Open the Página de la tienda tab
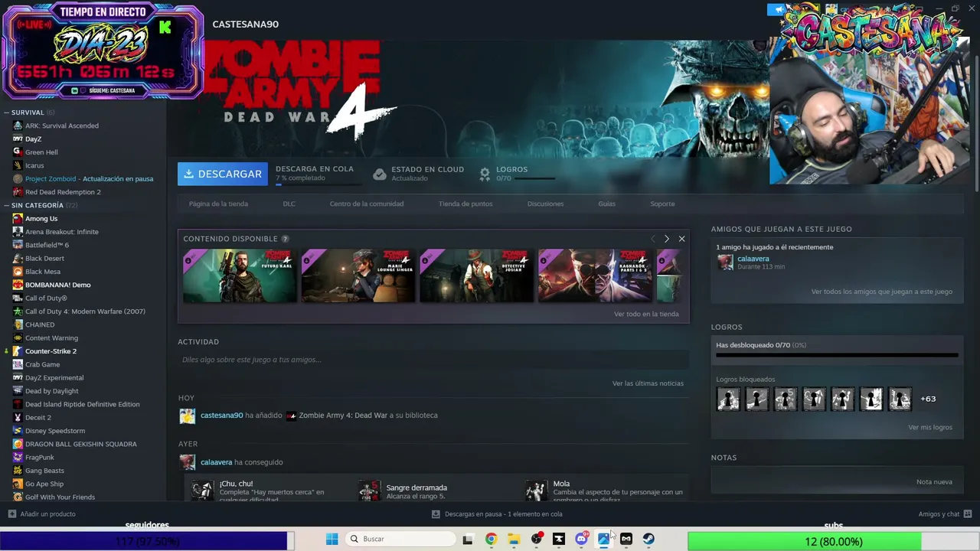980x551 pixels. pyautogui.click(x=218, y=204)
